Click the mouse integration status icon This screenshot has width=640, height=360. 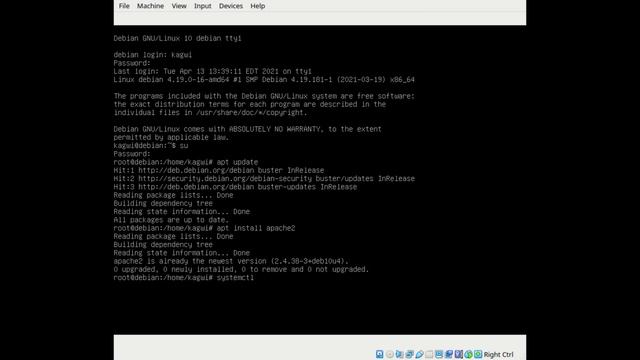(468, 354)
